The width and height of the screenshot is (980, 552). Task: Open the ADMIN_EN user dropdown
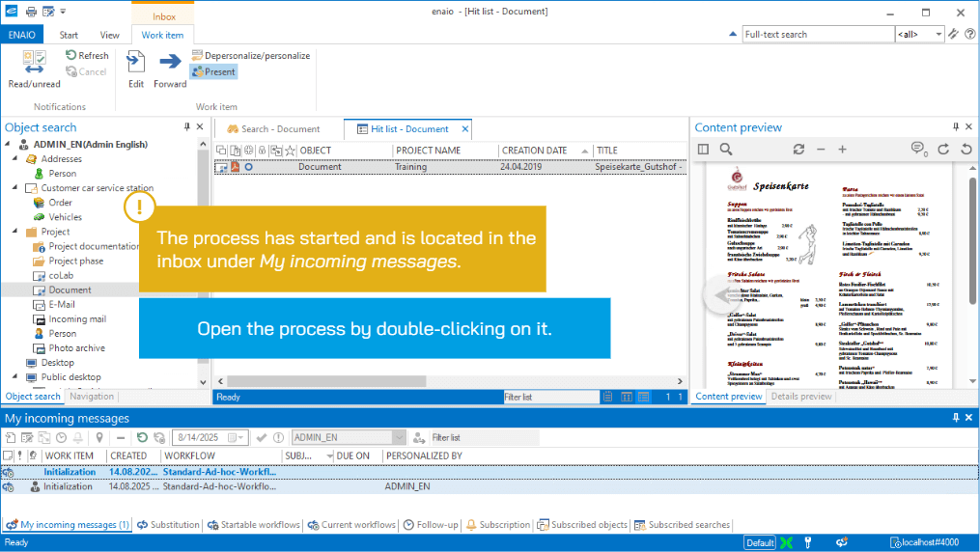coord(398,437)
